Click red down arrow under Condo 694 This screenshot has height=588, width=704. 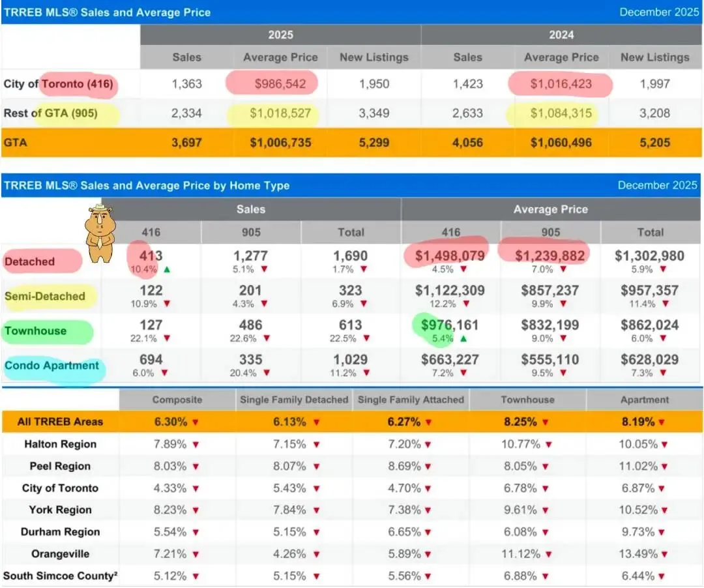[164, 373]
